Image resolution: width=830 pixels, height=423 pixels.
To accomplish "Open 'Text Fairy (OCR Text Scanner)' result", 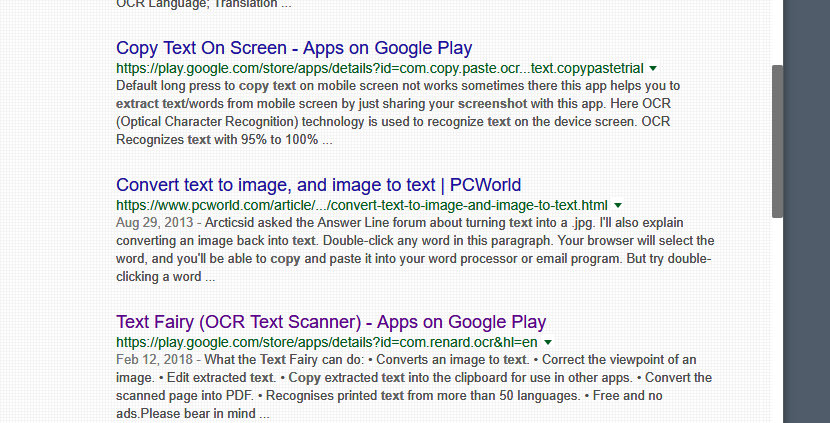I will click(x=331, y=322).
